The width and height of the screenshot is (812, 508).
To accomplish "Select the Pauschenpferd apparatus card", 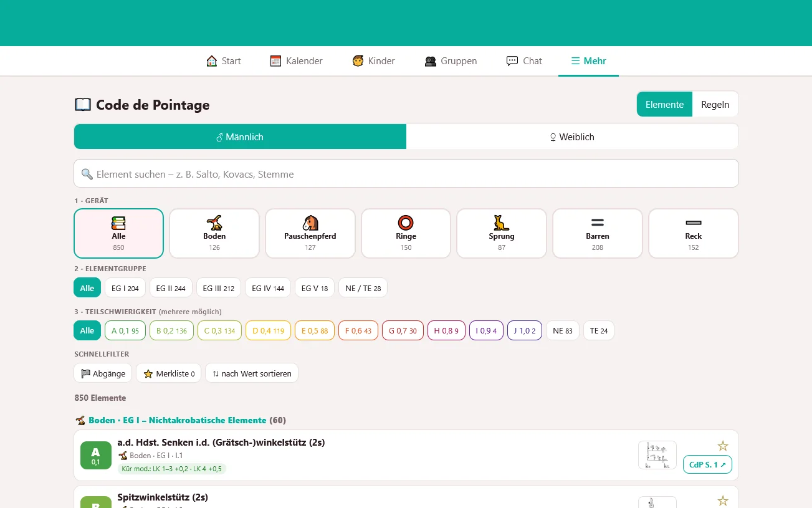I will point(310,233).
